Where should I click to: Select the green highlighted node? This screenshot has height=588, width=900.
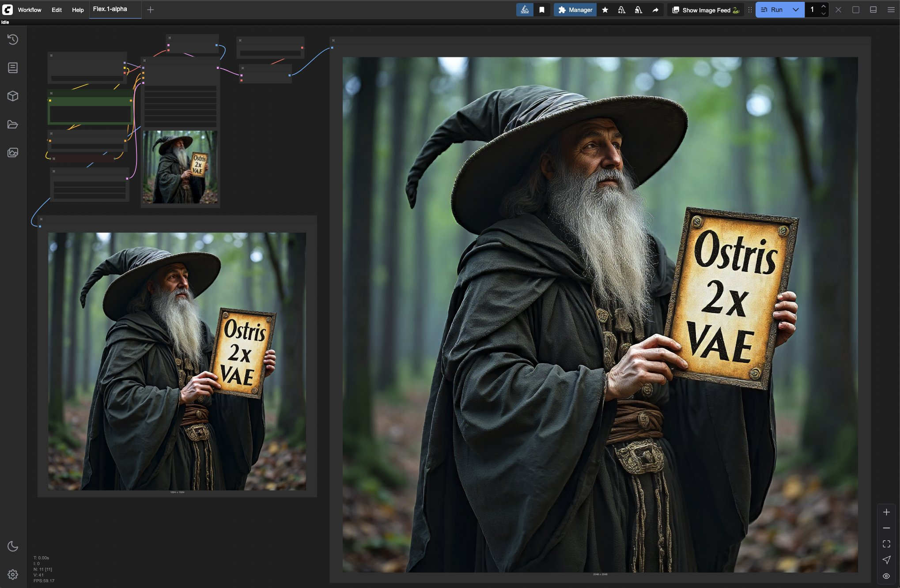(90, 107)
